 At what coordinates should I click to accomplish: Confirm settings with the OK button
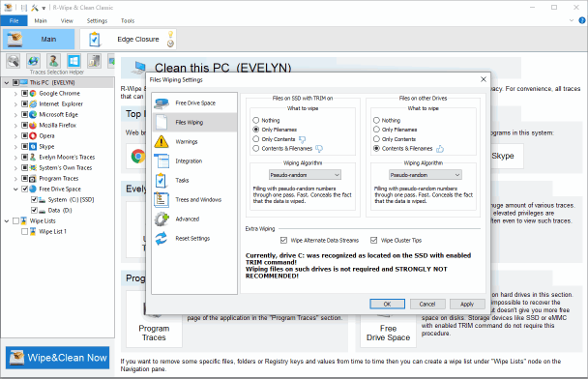[388, 304]
